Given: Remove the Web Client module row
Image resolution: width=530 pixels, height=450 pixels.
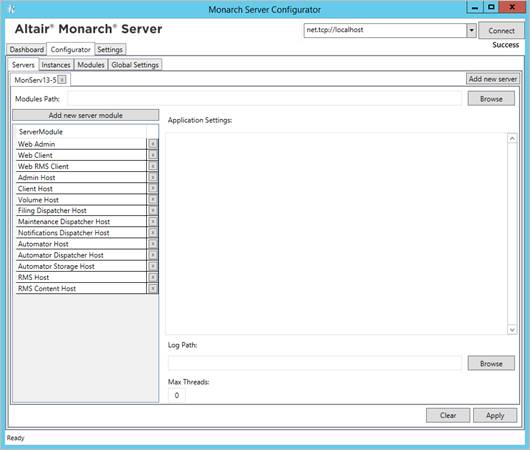Looking at the screenshot, I should (x=153, y=155).
